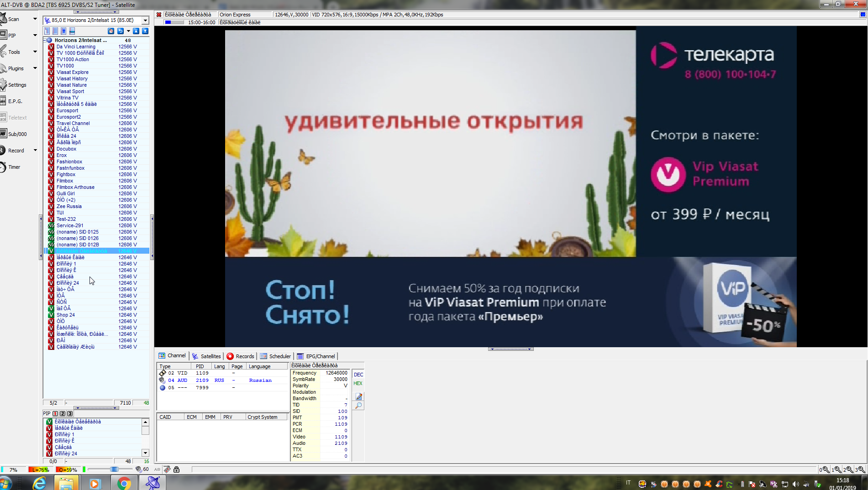
Task: Click the tree view channel list icon
Action: 47,31
